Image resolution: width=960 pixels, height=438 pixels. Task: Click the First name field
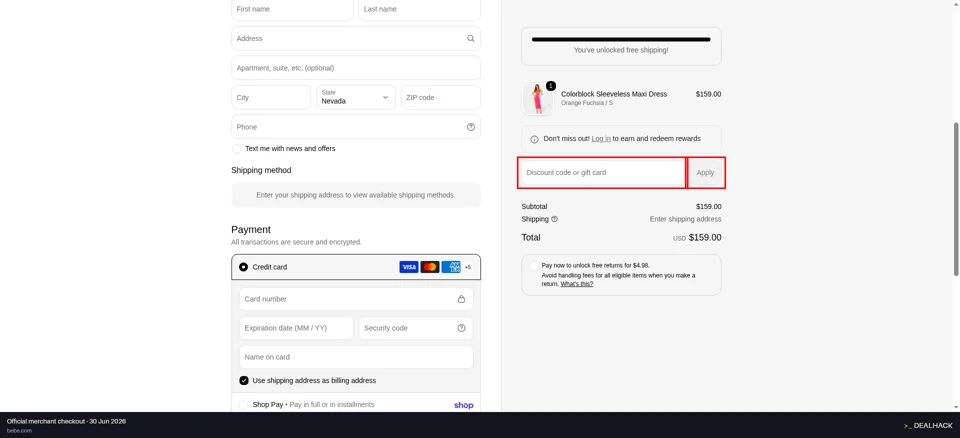pos(292,9)
